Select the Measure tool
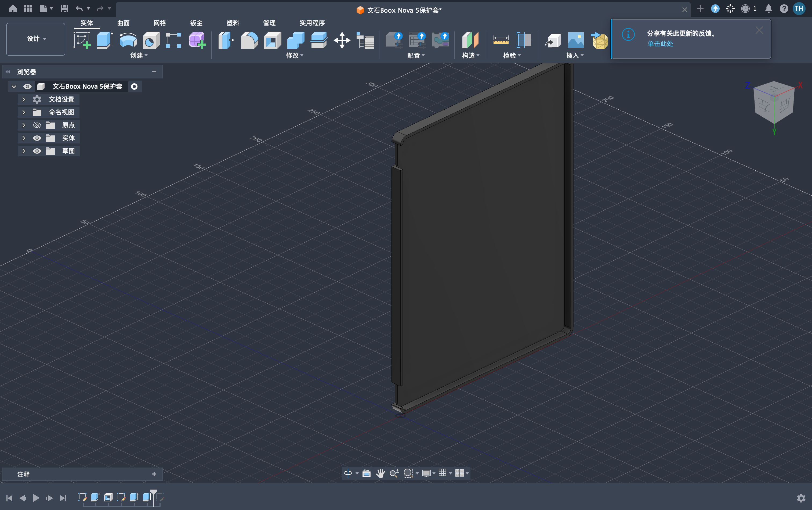The height and width of the screenshot is (510, 812). 501,40
